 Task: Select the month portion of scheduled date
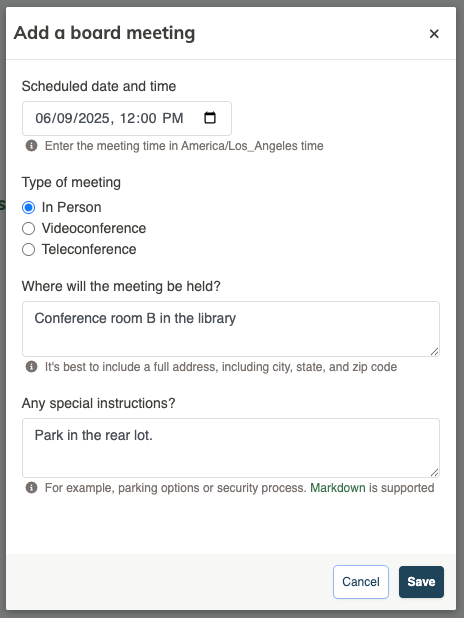(x=43, y=118)
